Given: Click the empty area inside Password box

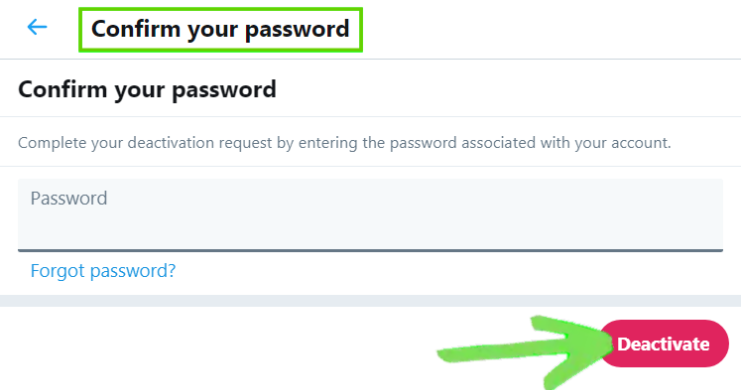Looking at the screenshot, I should (370, 227).
